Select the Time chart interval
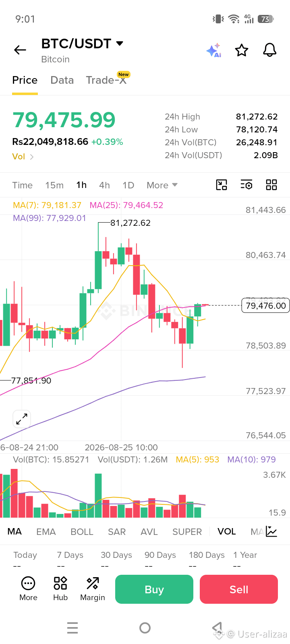This screenshot has width=290, height=644. [x=22, y=185]
